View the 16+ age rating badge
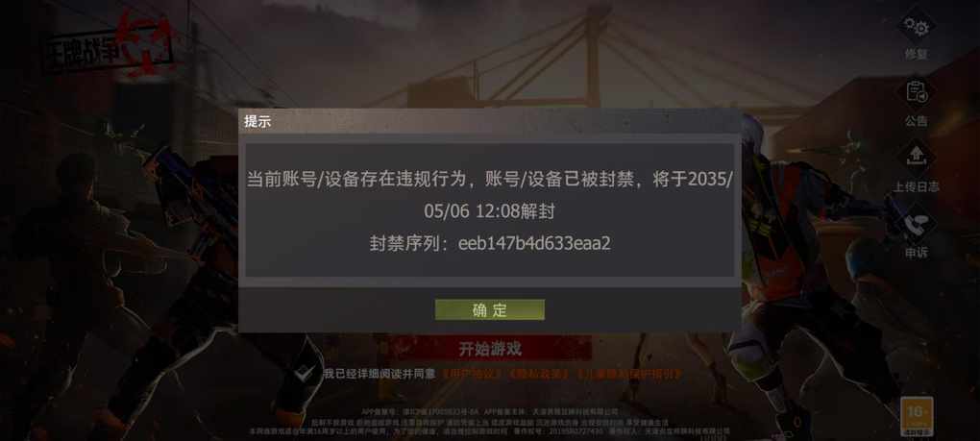Viewport: 980px width, 441px height. [x=917, y=417]
